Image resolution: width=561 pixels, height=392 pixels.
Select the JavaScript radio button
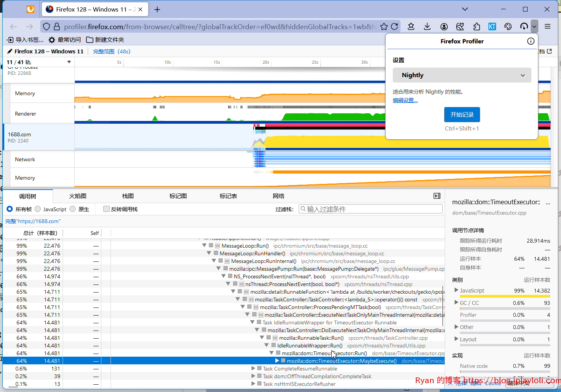coord(38,209)
